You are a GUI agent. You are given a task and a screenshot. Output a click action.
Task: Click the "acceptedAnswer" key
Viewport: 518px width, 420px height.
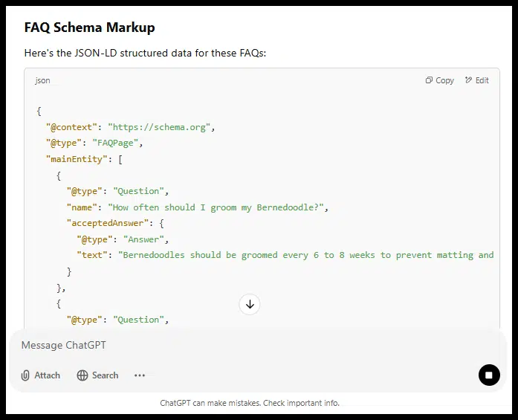coord(108,224)
